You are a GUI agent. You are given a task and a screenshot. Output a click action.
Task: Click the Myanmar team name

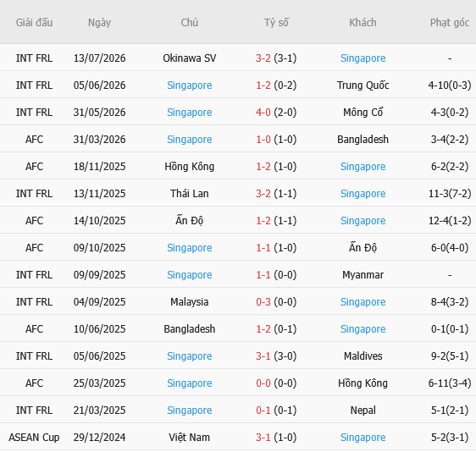click(363, 275)
